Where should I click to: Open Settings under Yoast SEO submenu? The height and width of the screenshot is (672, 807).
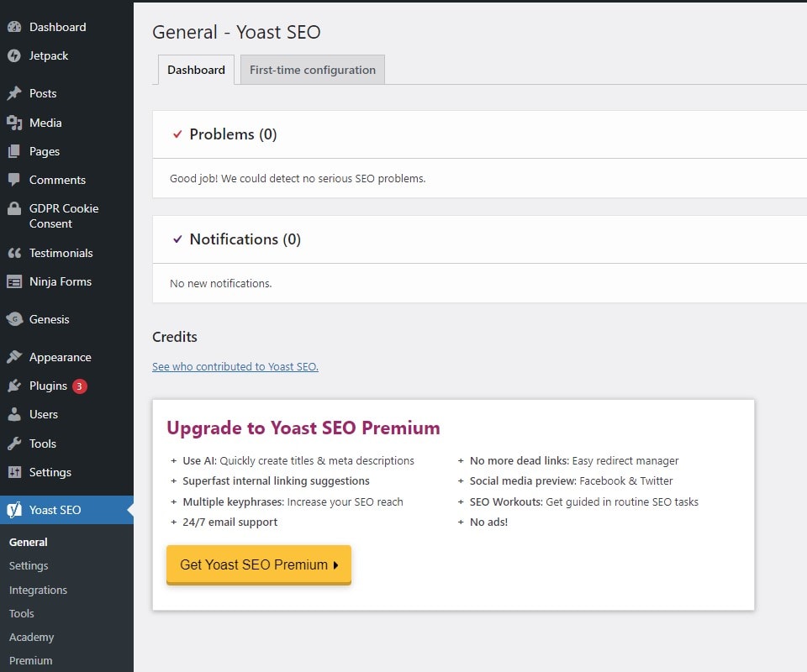click(x=29, y=565)
